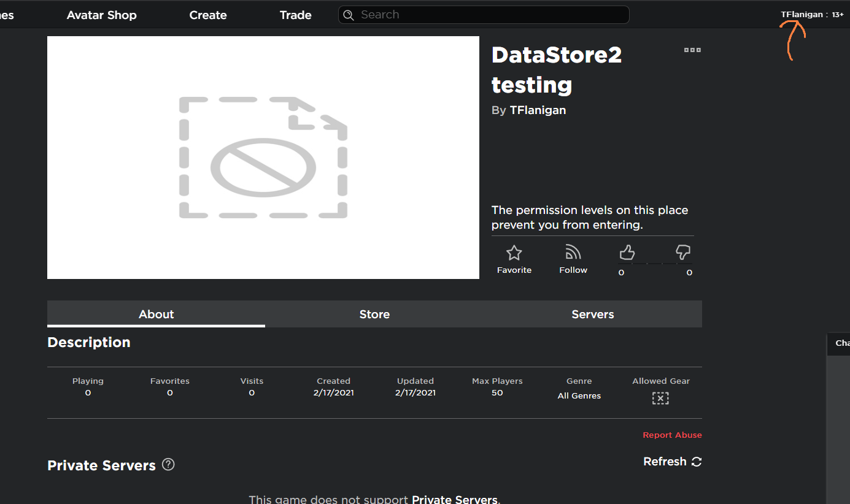Click the Allowed Gear crossed box icon
This screenshot has height=504, width=850.
(660, 399)
